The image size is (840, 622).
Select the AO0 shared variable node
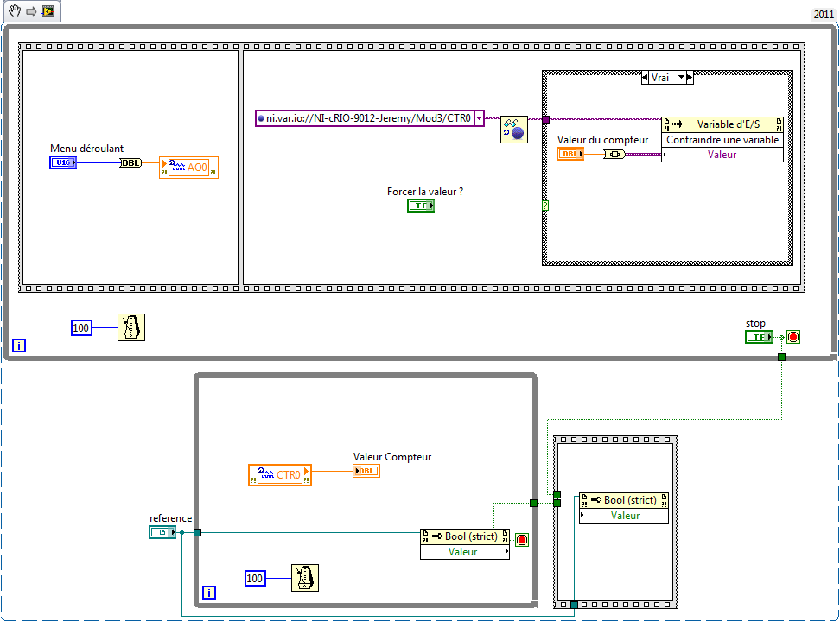pyautogui.click(x=188, y=167)
